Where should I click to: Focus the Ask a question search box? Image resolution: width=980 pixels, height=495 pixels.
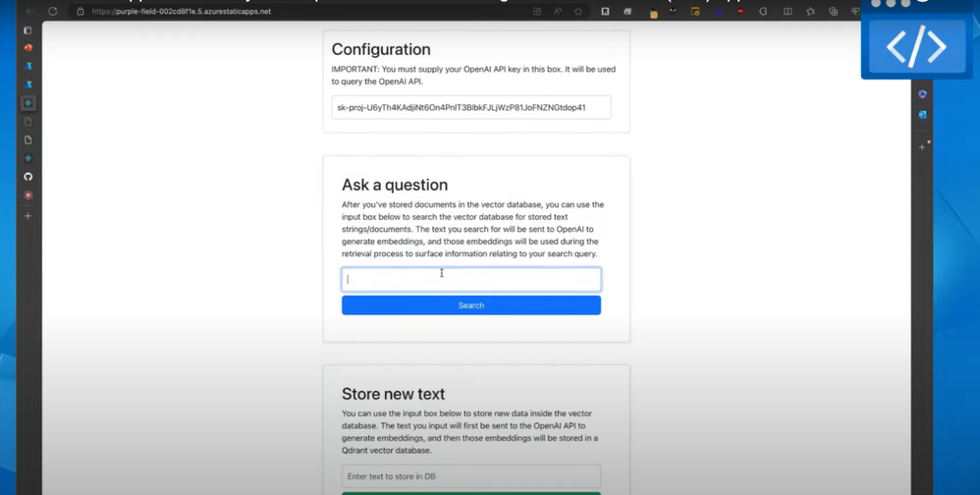pyautogui.click(x=471, y=280)
